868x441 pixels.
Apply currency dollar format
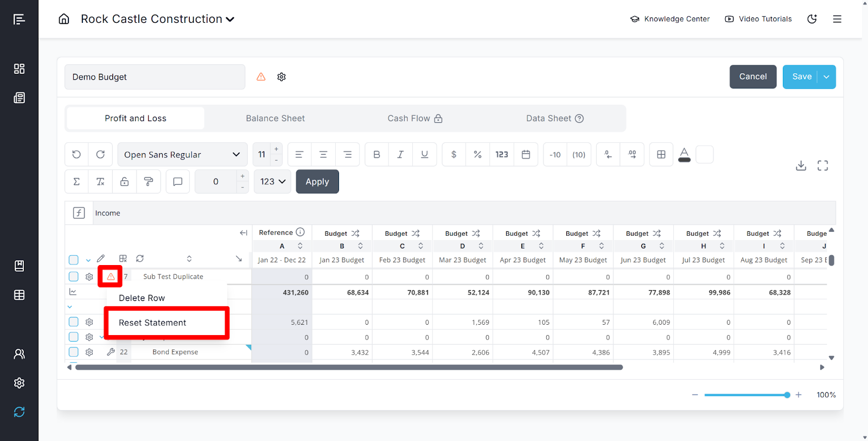coord(454,154)
